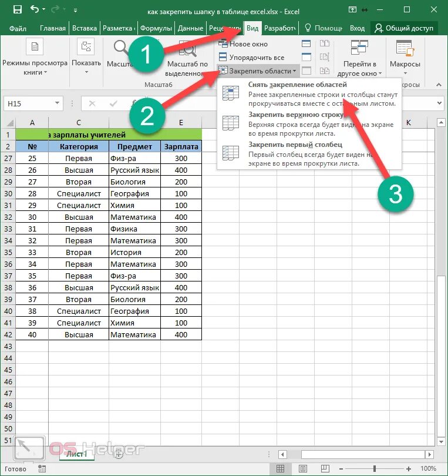Toggle the Закрепить области dropdown

(258, 71)
